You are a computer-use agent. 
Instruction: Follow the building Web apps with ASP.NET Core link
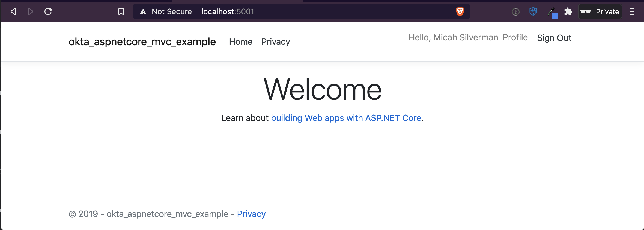click(x=346, y=118)
